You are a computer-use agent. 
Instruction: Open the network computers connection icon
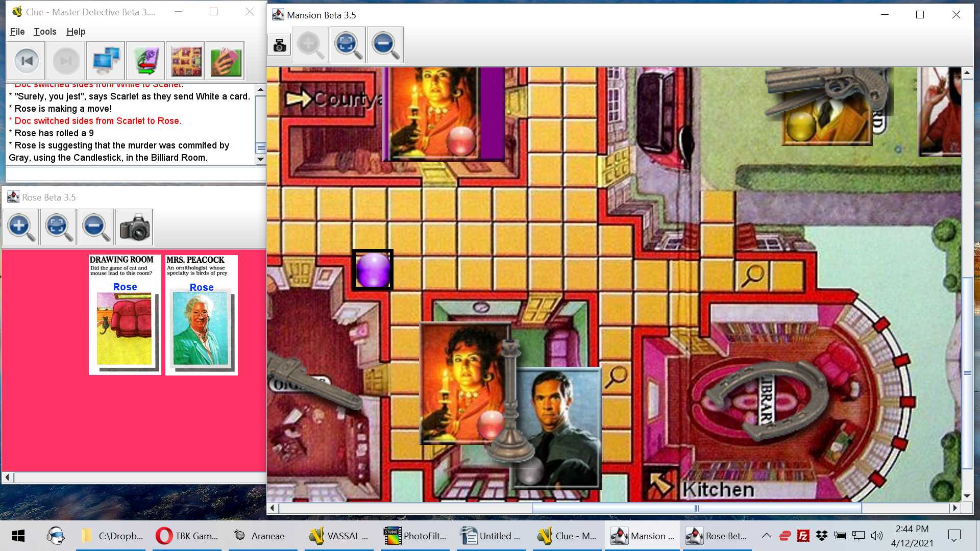tap(106, 61)
